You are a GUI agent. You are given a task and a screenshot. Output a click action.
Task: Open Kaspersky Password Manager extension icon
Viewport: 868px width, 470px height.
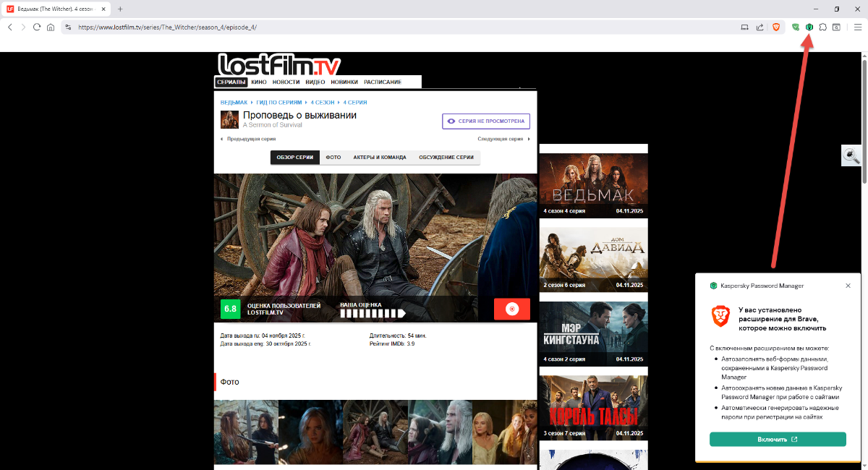point(809,27)
